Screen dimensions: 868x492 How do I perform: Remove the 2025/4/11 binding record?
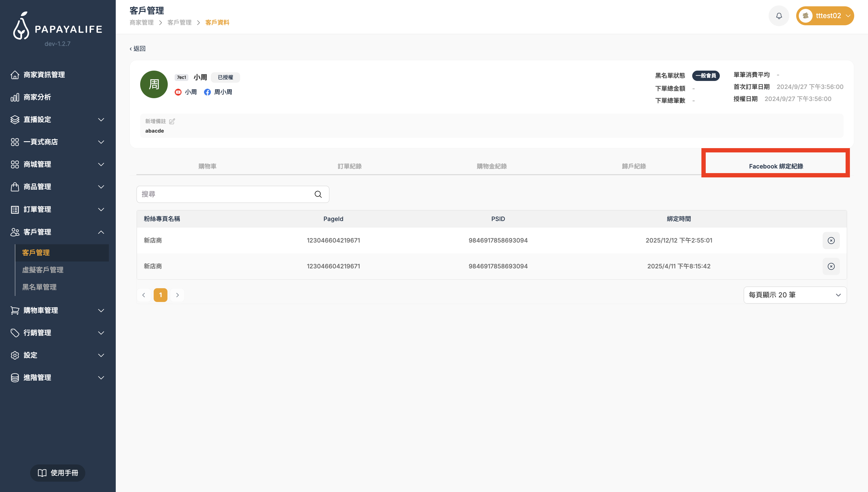point(831,266)
